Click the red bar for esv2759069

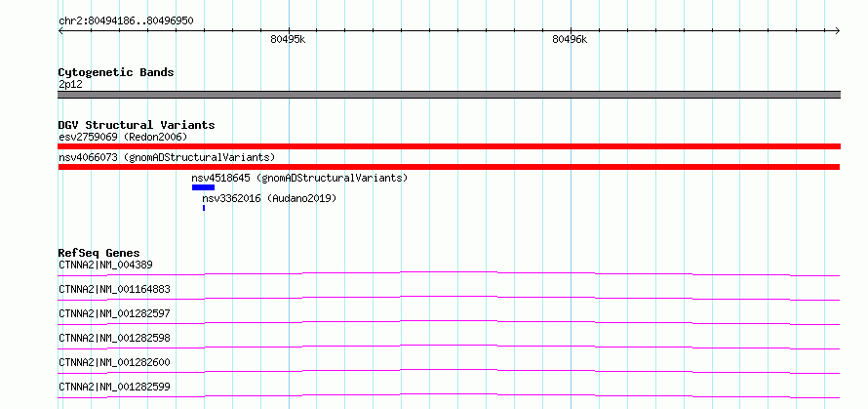click(449, 146)
